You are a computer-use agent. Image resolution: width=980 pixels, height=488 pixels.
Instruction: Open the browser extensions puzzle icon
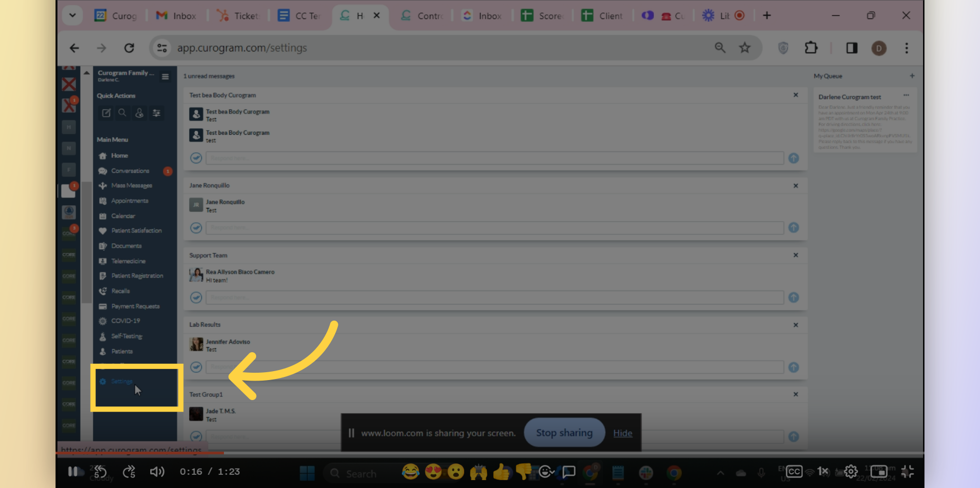point(811,48)
